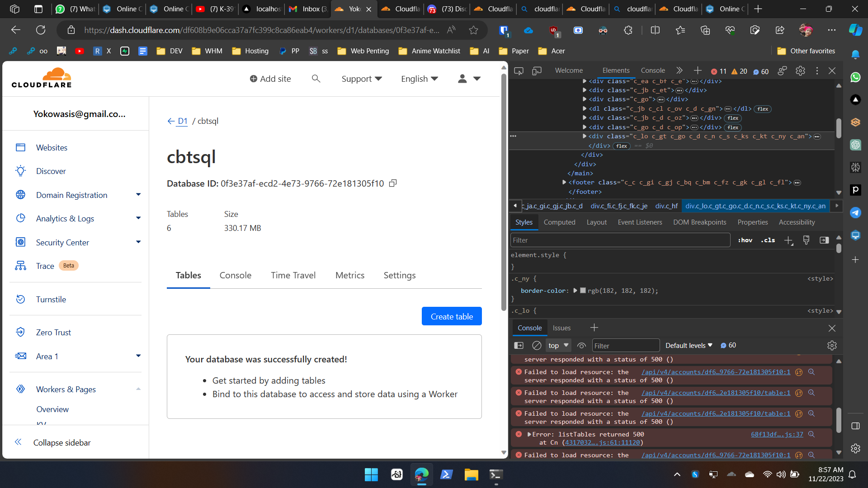The image size is (868, 488).
Task: Click the border-color rgb color swatch
Action: click(583, 291)
